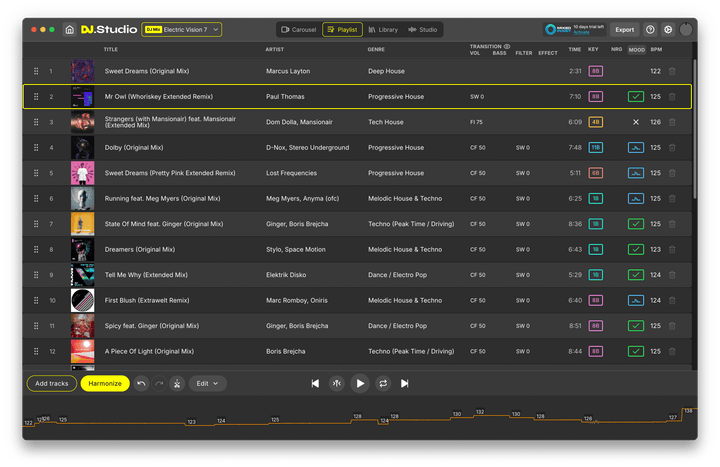This screenshot has height=467, width=720.
Task: Open the Electric Vision 7 mix dropdown
Action: pos(182,30)
